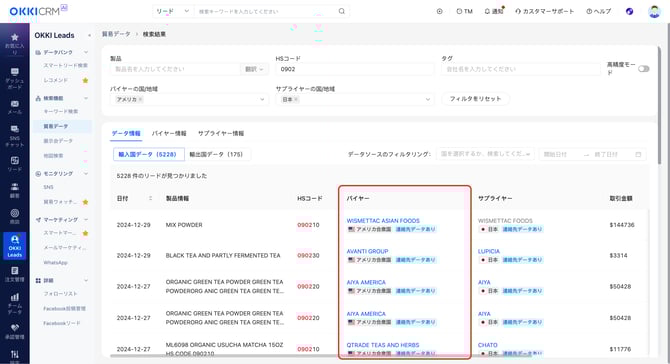Switch to the サプライヤー情報 tab
This screenshot has width=670, height=364.
(x=221, y=133)
